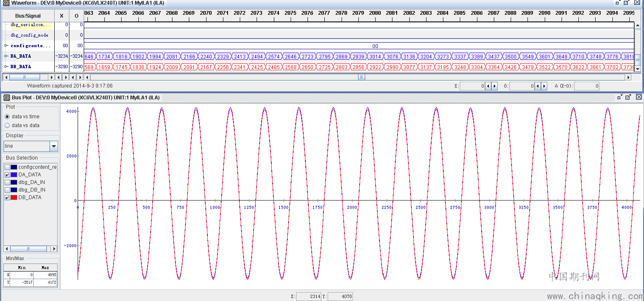Image resolution: width=644 pixels, height=301 pixels.
Task: Enable the dbg_DA_IN bus checkbox
Action: point(7,182)
